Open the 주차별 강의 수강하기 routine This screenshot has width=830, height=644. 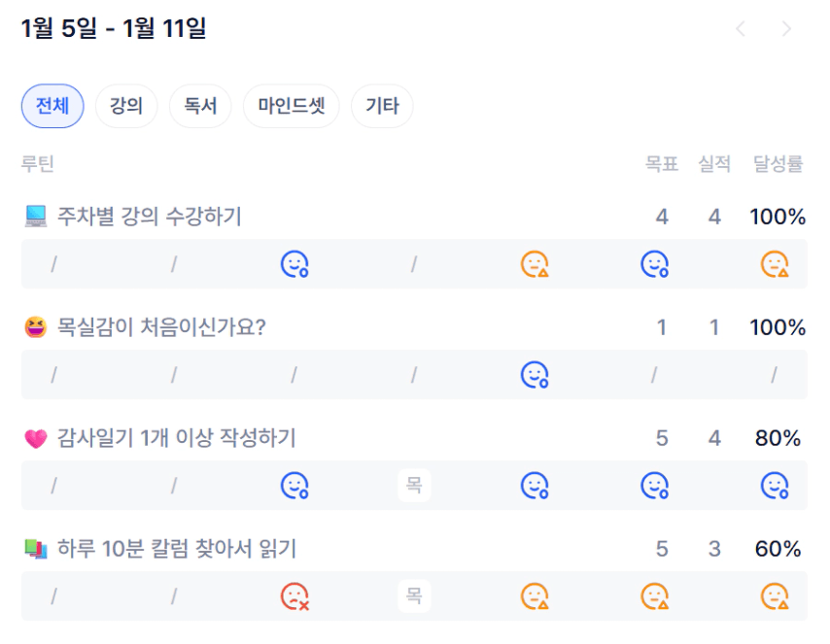[x=149, y=217]
